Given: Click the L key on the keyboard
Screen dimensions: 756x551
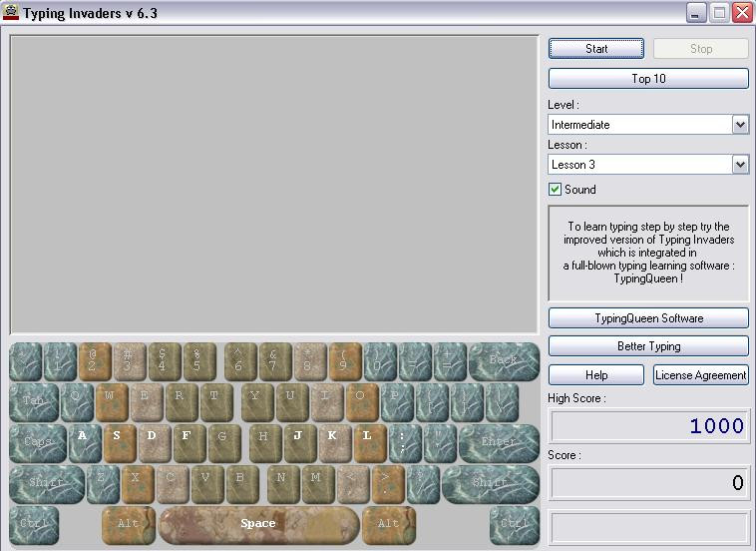Looking at the screenshot, I should click(370, 444).
